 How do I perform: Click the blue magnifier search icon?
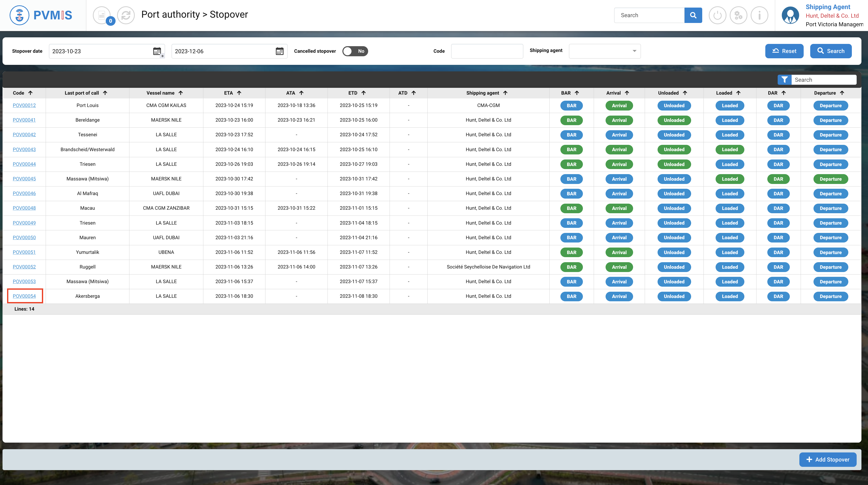tap(693, 15)
